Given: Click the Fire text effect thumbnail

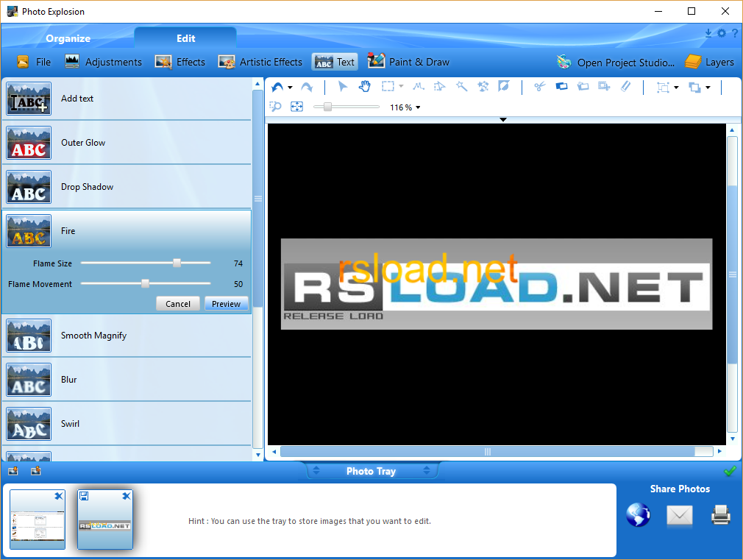Looking at the screenshot, I should (x=29, y=231).
